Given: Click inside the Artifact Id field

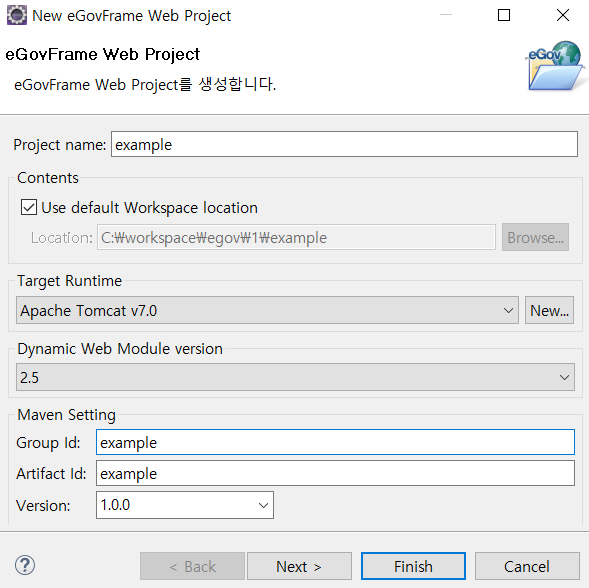Looking at the screenshot, I should point(335,473).
